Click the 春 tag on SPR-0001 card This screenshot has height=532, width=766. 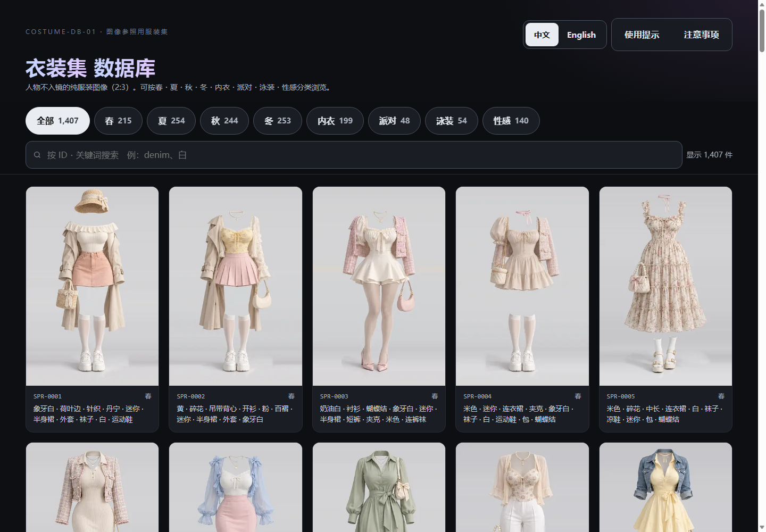pos(148,396)
